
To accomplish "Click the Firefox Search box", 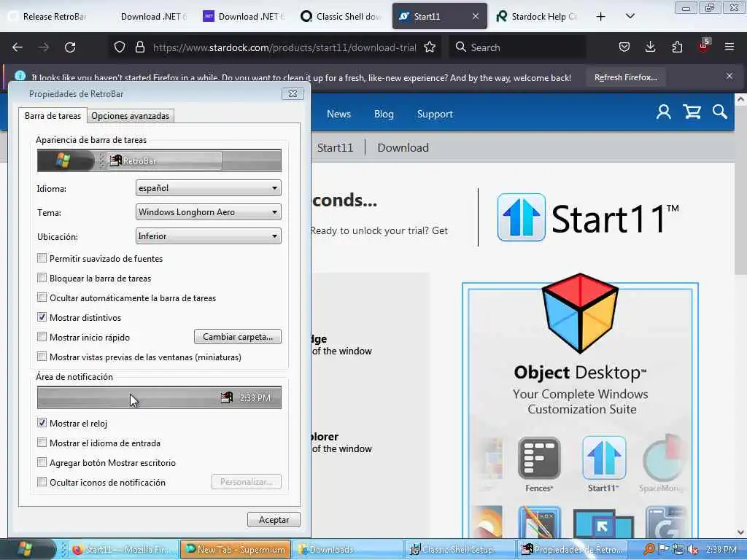I will point(517,47).
